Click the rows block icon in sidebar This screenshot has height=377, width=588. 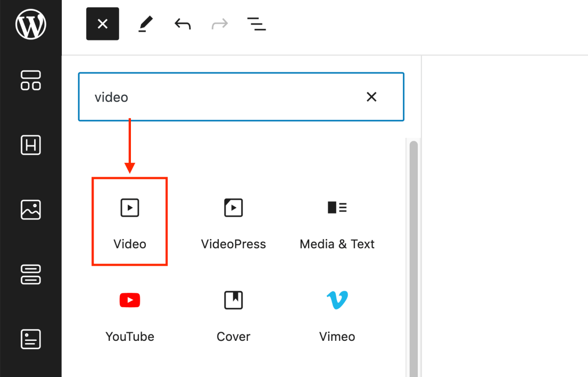[30, 275]
